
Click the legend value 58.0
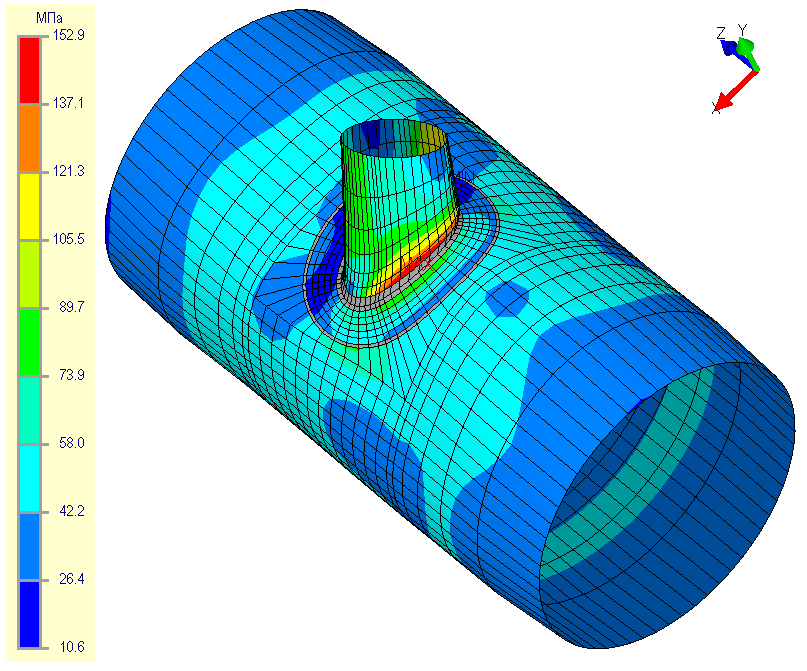click(72, 443)
